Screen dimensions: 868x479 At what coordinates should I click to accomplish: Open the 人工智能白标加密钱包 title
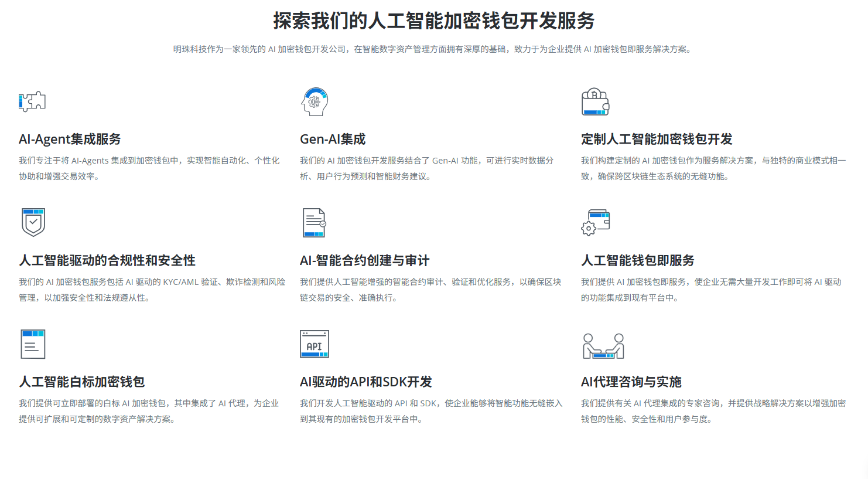[x=82, y=382]
